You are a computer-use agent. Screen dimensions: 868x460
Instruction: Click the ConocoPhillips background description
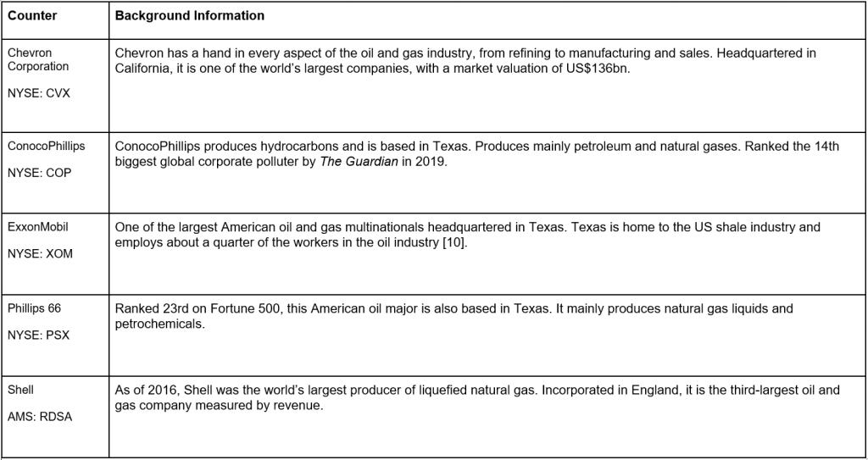coord(477,154)
